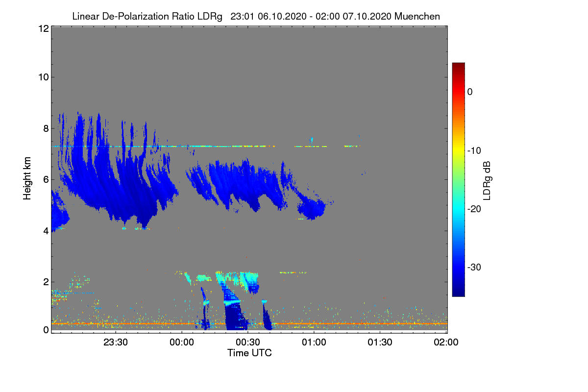Click the '01:00' time tick label
The height and width of the screenshot is (392, 588).
click(314, 343)
